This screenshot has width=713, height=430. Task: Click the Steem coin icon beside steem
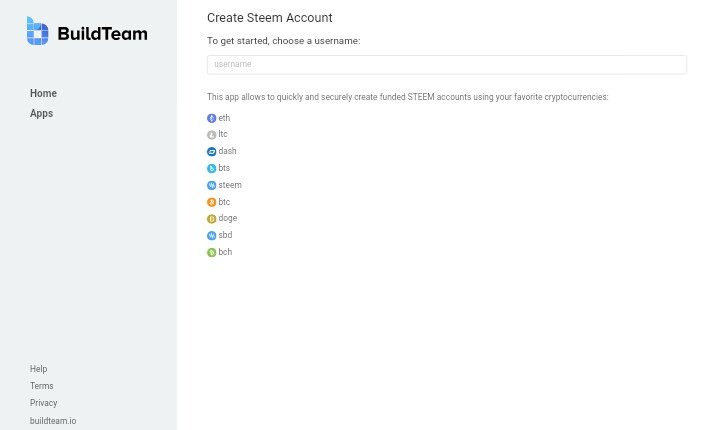coord(211,185)
